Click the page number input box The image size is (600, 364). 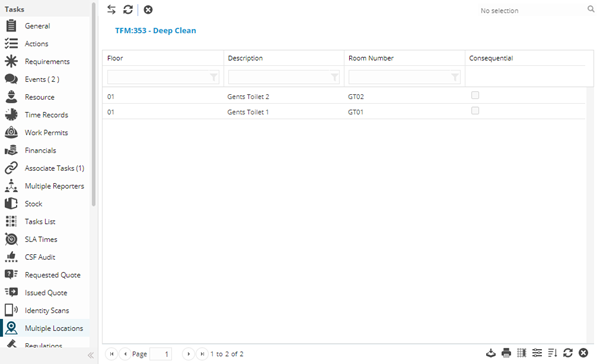point(161,354)
